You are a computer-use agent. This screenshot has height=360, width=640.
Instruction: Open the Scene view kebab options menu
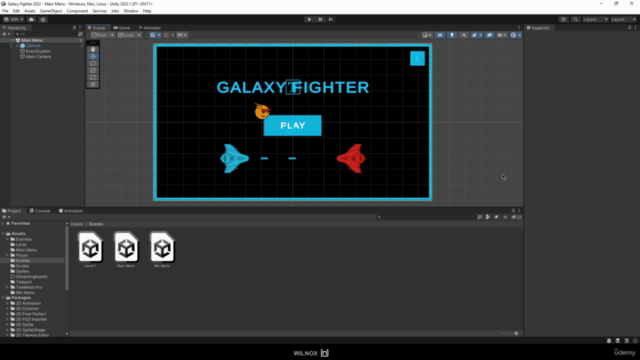[x=519, y=28]
